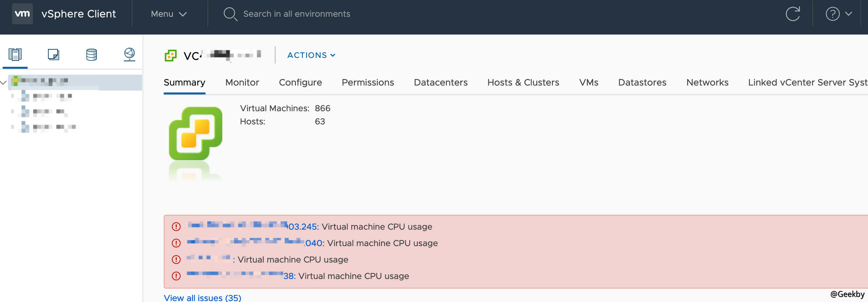868x302 pixels.
Task: Expand the ACTIONS dropdown
Action: click(311, 55)
